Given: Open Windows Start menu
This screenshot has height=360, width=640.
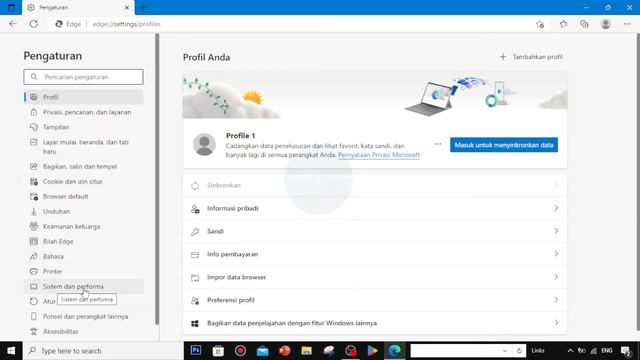Looking at the screenshot, I should pyautogui.click(x=11, y=351).
